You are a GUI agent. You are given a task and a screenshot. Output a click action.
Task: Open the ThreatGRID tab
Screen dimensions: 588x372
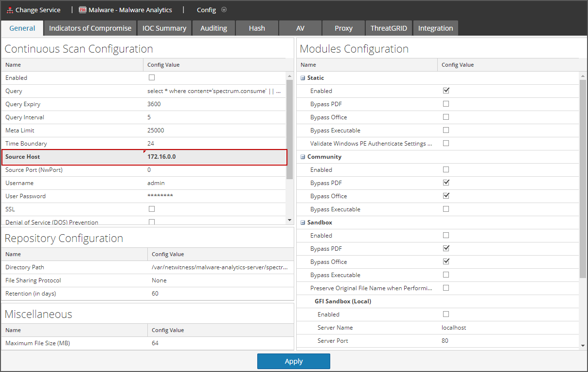[389, 28]
